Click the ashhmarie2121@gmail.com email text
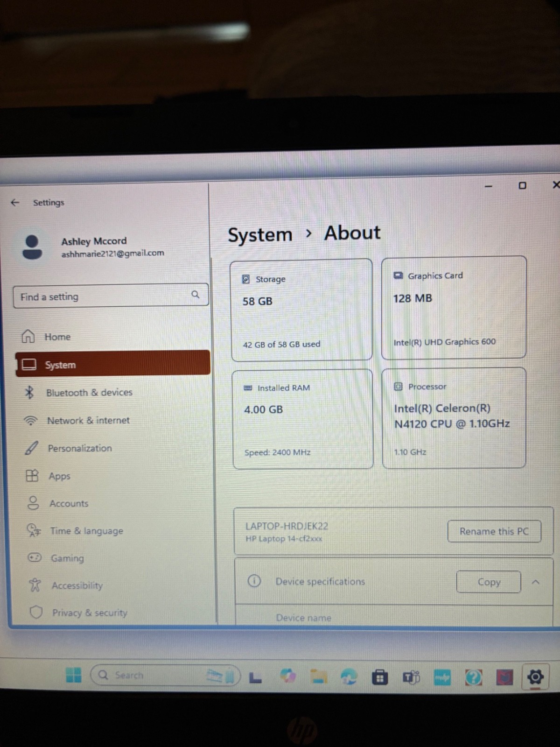The height and width of the screenshot is (747, 560). pyautogui.click(x=112, y=253)
